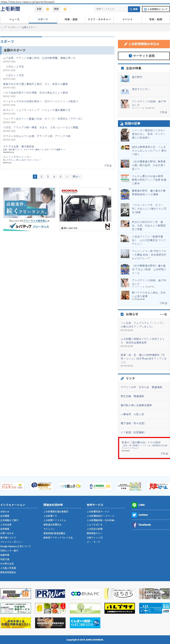The width and height of the screenshot is (170, 644).
Task: Open the PR Wire banner
Action: point(50,594)
